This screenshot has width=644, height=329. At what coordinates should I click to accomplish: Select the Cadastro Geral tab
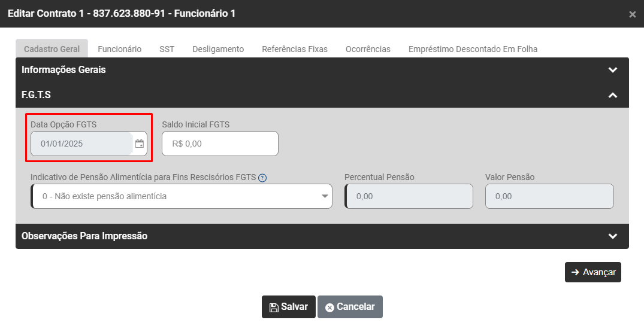52,49
